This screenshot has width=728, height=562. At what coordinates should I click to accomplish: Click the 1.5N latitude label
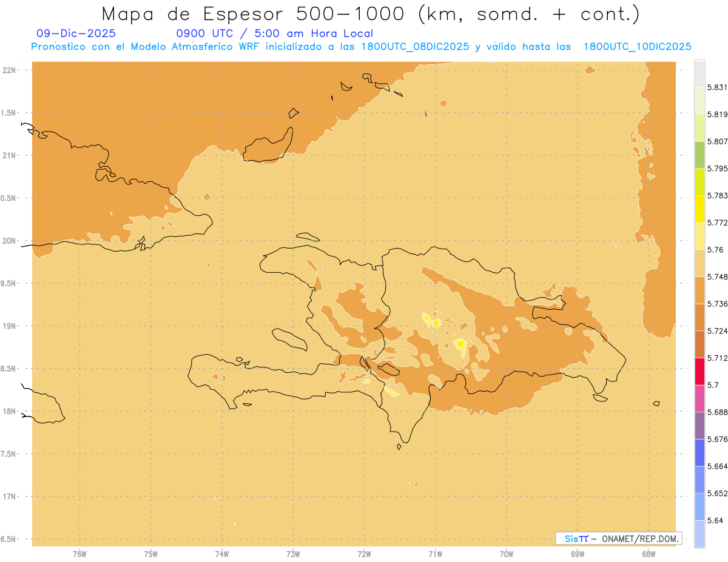tap(9, 113)
